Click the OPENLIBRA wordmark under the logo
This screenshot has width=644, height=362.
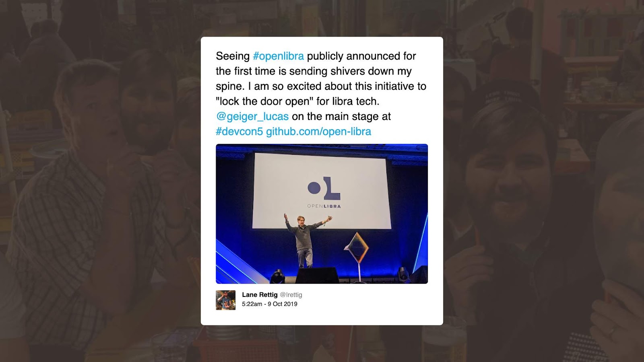(324, 206)
